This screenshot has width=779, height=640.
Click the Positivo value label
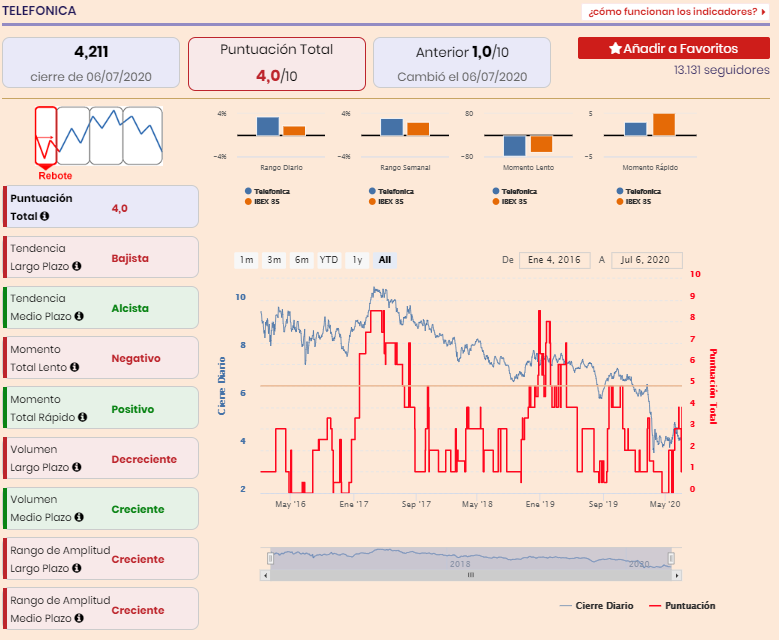click(133, 409)
